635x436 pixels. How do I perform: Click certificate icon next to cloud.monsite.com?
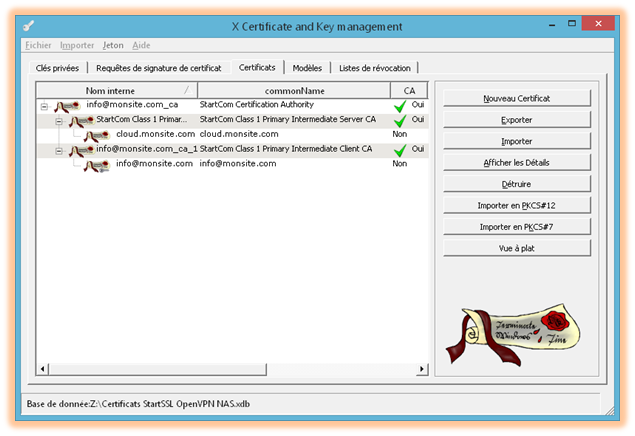point(97,135)
